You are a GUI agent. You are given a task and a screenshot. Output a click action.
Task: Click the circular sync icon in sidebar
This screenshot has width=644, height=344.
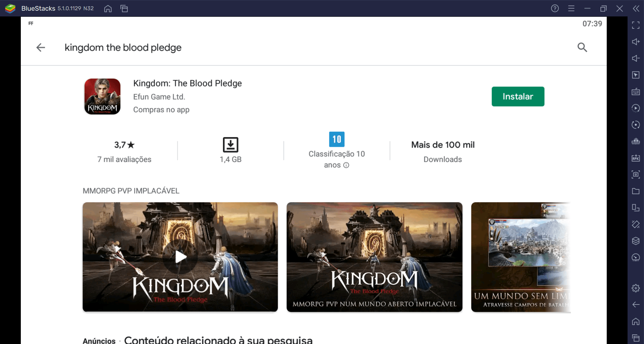tap(636, 125)
